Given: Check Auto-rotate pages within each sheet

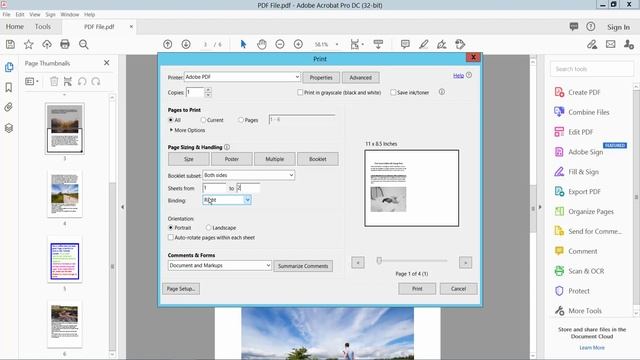Looking at the screenshot, I should click(x=171, y=237).
